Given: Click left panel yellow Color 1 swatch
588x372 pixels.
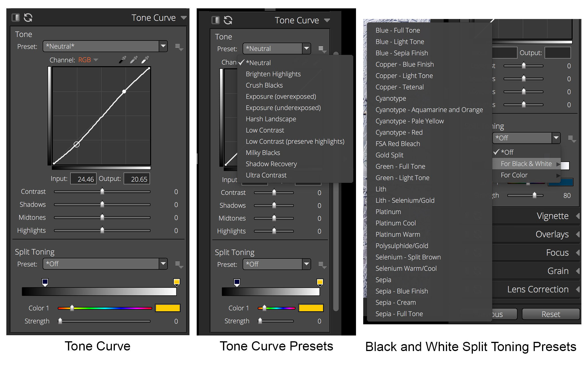Looking at the screenshot, I should [168, 308].
